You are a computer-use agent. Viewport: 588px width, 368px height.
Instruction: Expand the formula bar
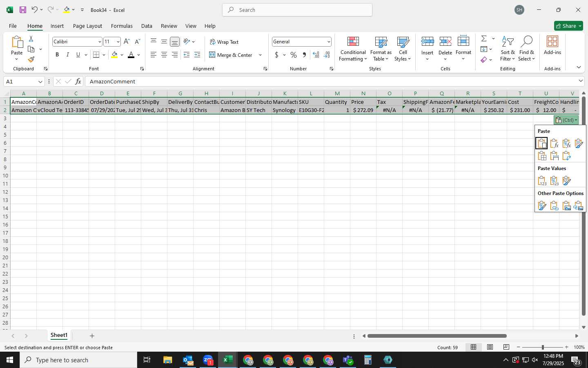pyautogui.click(x=581, y=81)
